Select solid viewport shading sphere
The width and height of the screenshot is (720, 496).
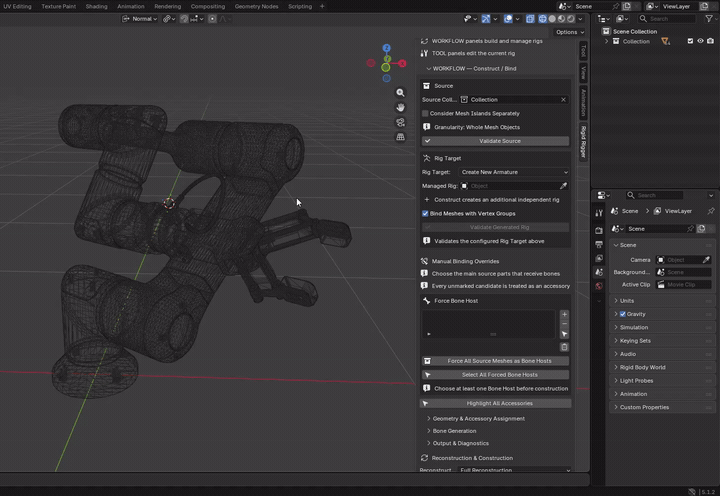[x=552, y=19]
